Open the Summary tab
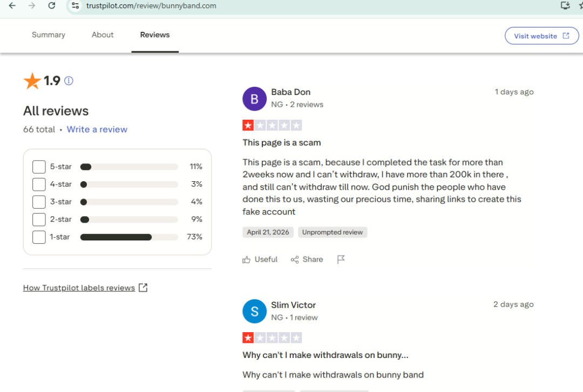 pyautogui.click(x=49, y=35)
